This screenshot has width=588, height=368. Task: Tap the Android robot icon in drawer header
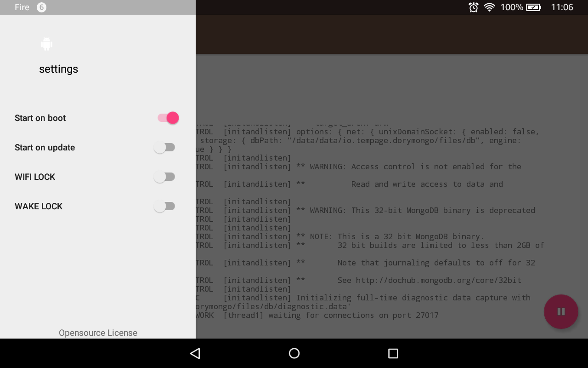pyautogui.click(x=46, y=44)
